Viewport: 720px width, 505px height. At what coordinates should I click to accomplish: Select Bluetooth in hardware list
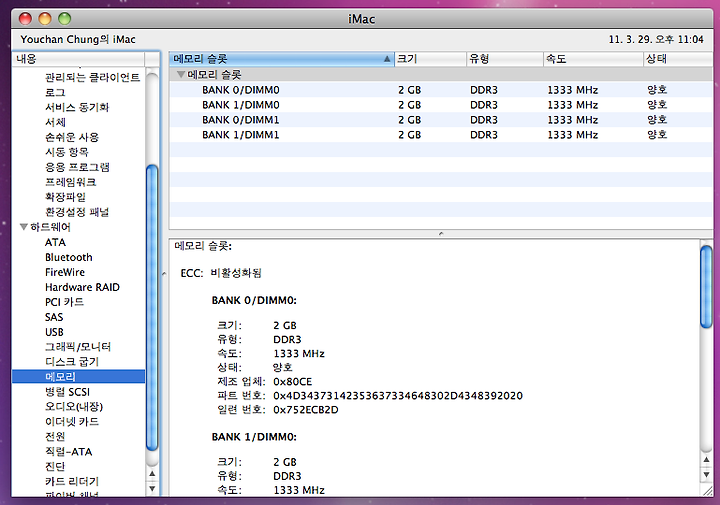[x=68, y=257]
